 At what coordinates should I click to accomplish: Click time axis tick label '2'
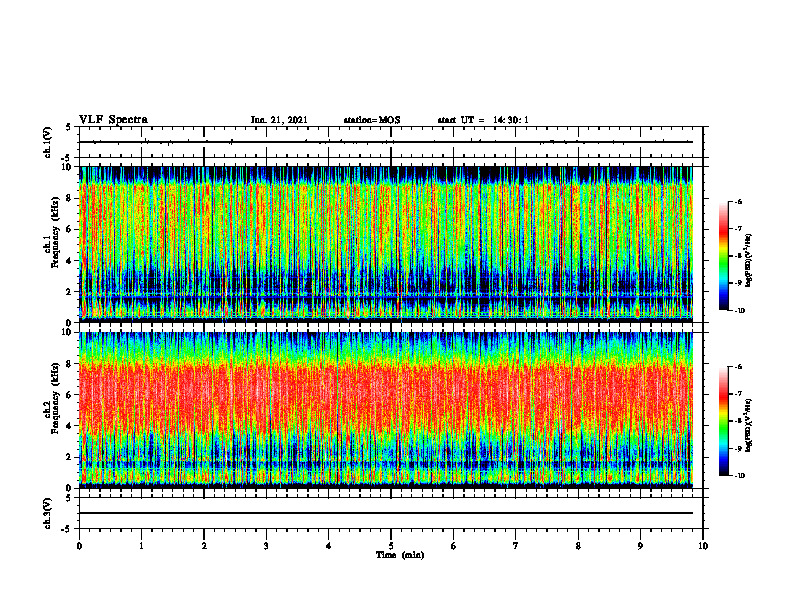coord(204,546)
